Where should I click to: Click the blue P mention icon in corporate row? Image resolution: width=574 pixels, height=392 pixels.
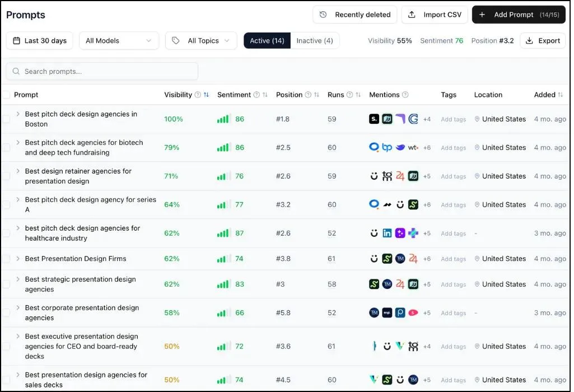(x=400, y=313)
